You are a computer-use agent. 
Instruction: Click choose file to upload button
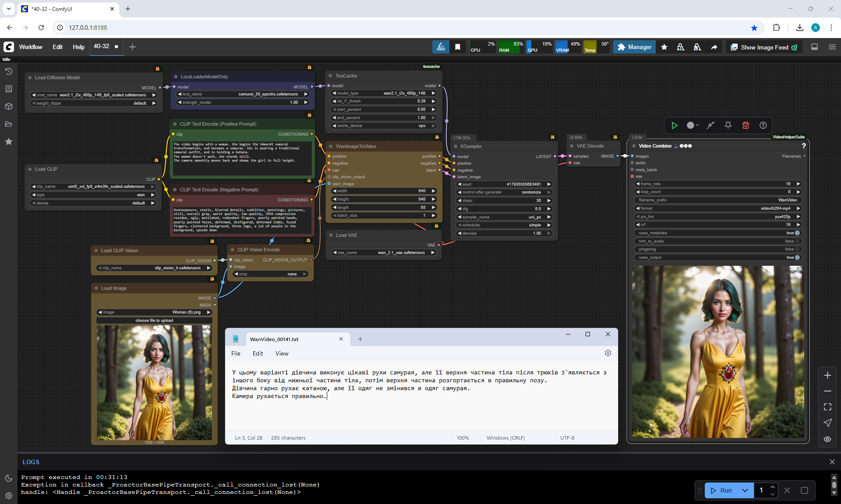coord(154,321)
